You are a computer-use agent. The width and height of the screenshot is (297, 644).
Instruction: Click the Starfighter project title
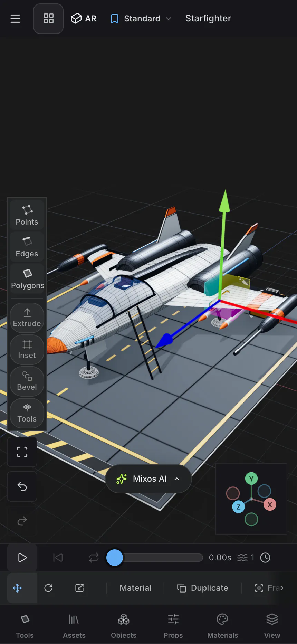point(208,18)
